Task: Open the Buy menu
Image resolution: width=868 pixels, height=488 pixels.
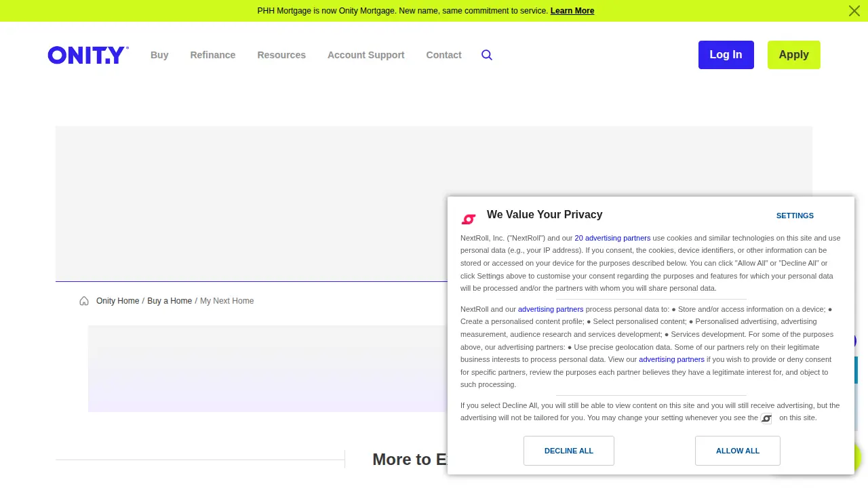Action: [159, 55]
